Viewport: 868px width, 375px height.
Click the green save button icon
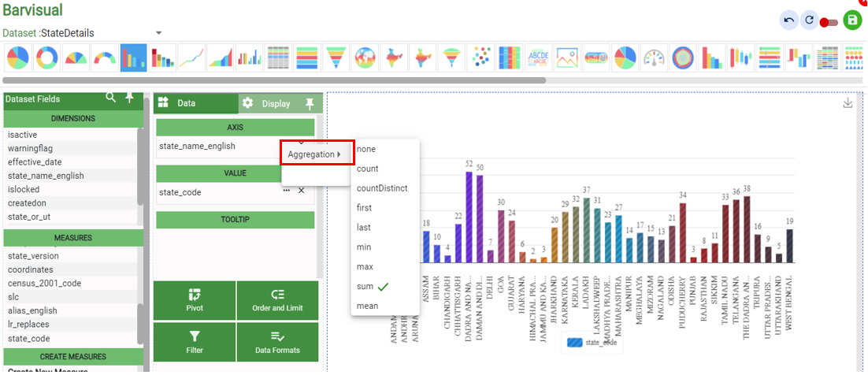[851, 20]
